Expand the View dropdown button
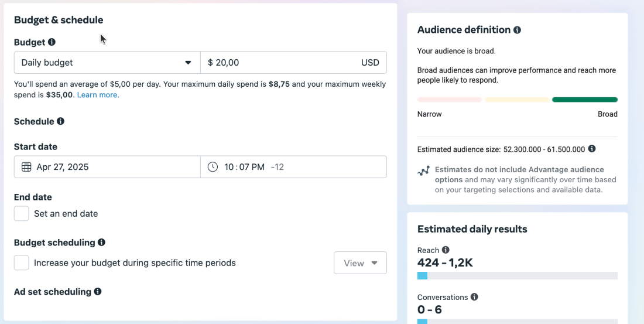This screenshot has width=644, height=324. (x=360, y=263)
